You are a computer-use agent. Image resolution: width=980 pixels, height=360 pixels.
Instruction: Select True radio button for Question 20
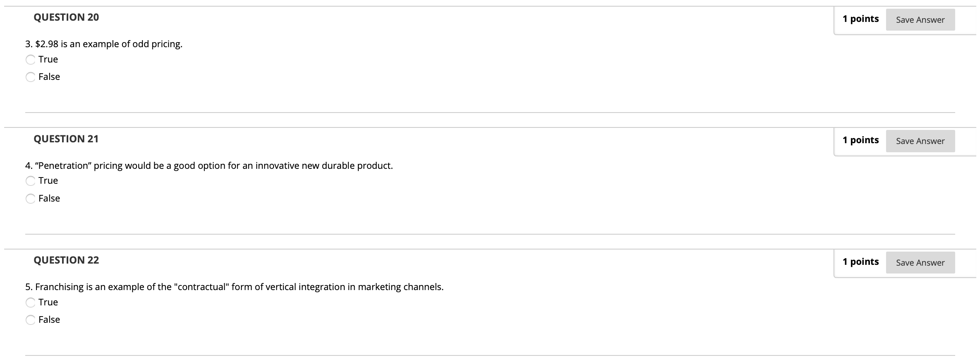31,60
